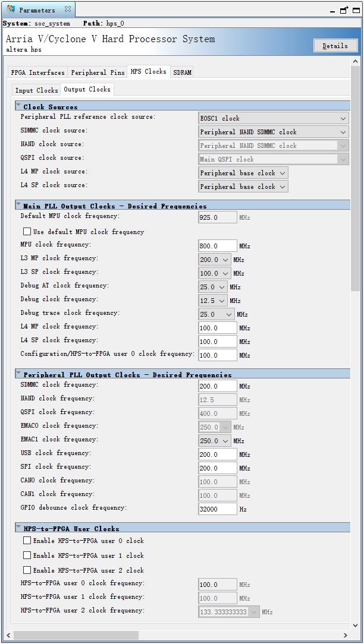Minimize the Parameters panel
The width and height of the screenshot is (364, 644).
coord(332,11)
